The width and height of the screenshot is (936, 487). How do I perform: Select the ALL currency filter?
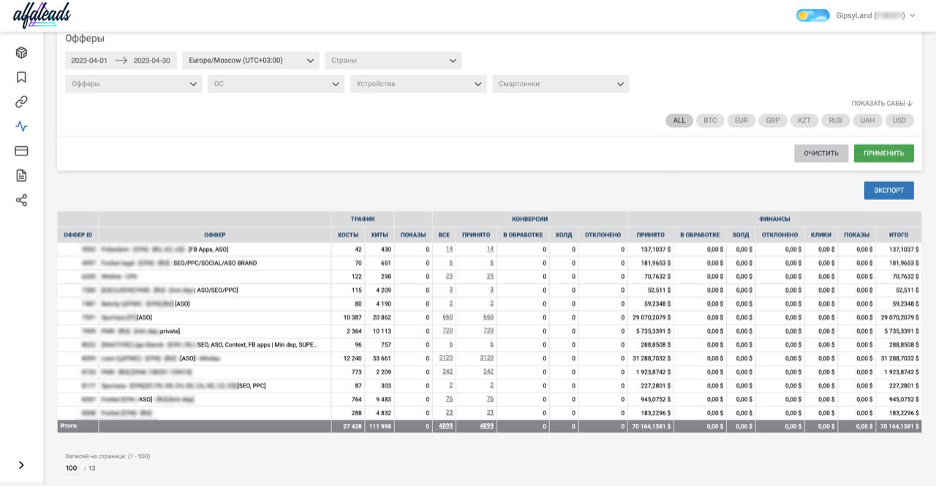[x=679, y=121]
